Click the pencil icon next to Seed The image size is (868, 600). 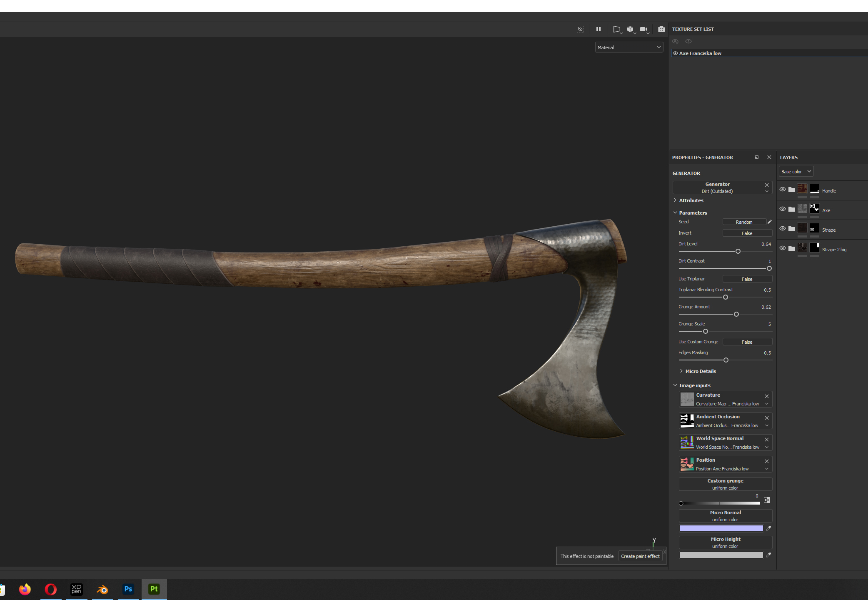[x=770, y=222]
